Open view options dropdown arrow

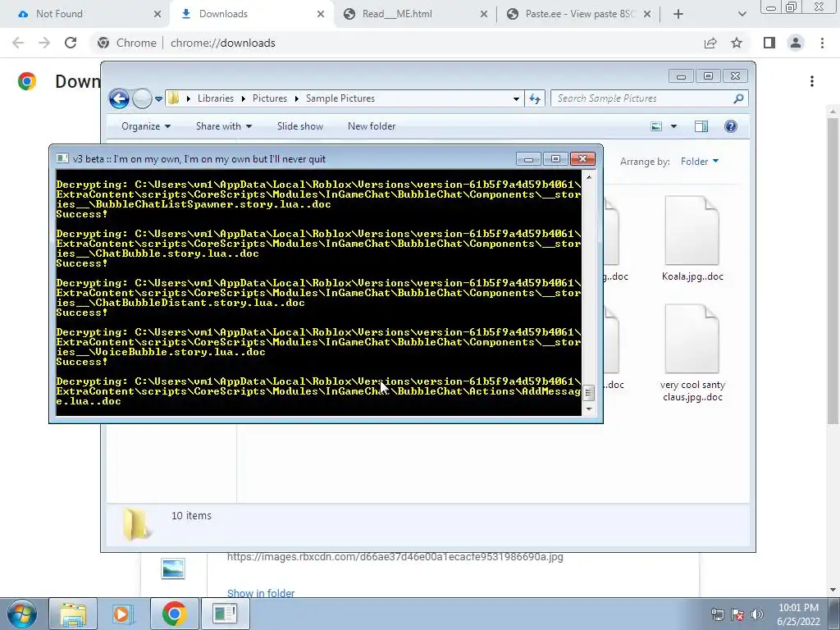click(x=674, y=126)
